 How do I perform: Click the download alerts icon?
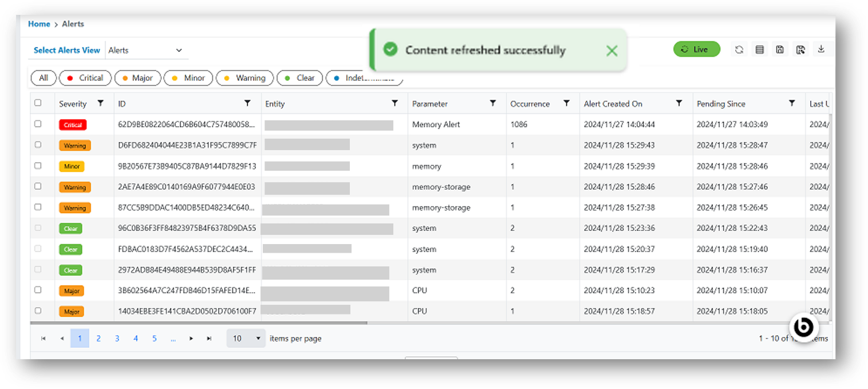coord(821,49)
